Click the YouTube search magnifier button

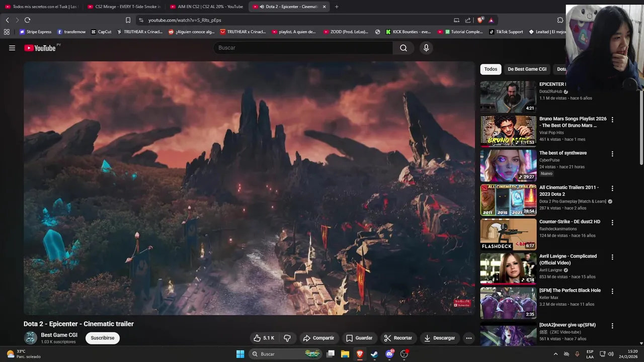pyautogui.click(x=404, y=48)
